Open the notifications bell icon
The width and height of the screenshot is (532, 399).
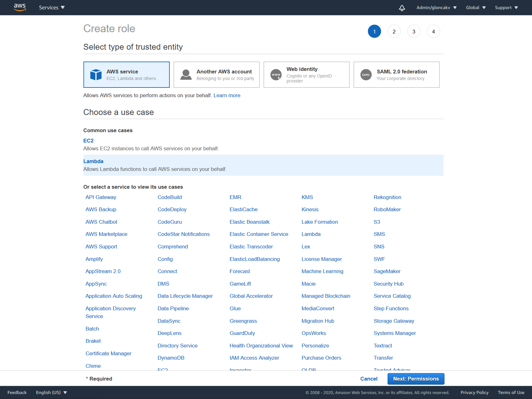[x=402, y=8]
